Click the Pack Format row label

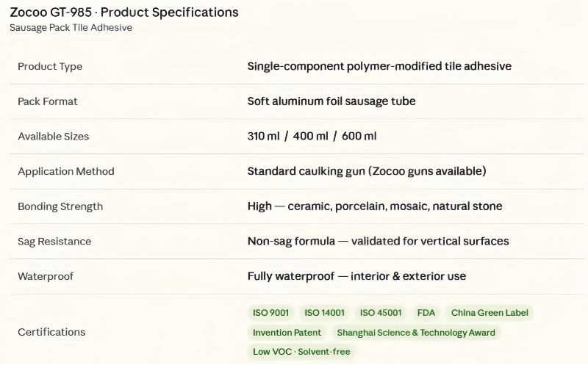48,101
